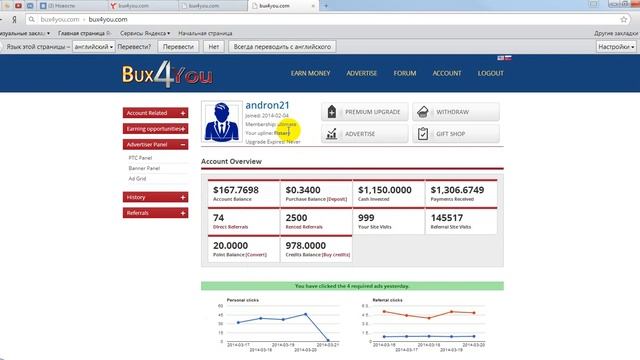This screenshot has height=360, width=640.
Task: Switch to the bux4you.com tab with the Yandex icon
Action: [143, 6]
